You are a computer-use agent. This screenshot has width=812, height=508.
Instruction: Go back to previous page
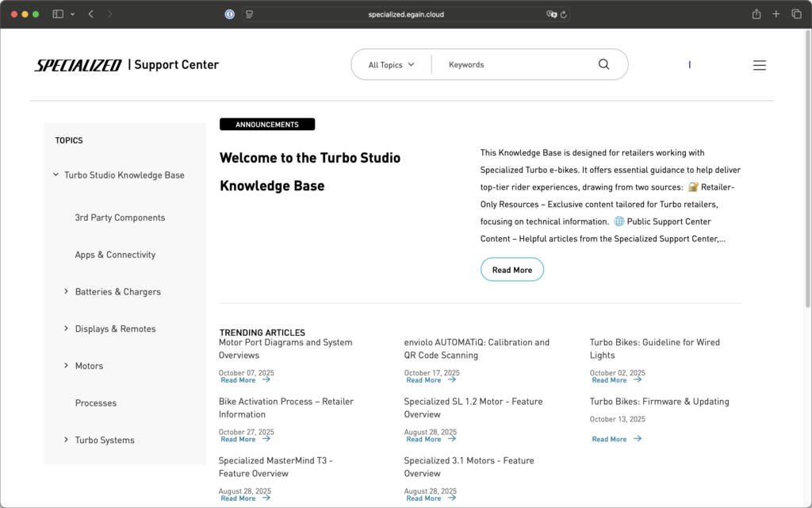(x=91, y=14)
